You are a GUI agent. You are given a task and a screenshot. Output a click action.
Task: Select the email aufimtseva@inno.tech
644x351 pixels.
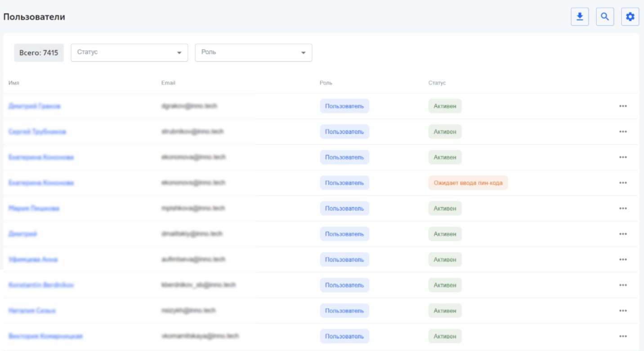point(193,259)
